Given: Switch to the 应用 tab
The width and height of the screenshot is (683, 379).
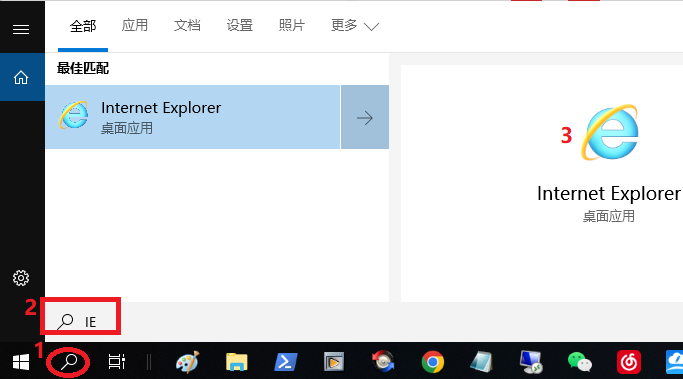Looking at the screenshot, I should coord(135,25).
